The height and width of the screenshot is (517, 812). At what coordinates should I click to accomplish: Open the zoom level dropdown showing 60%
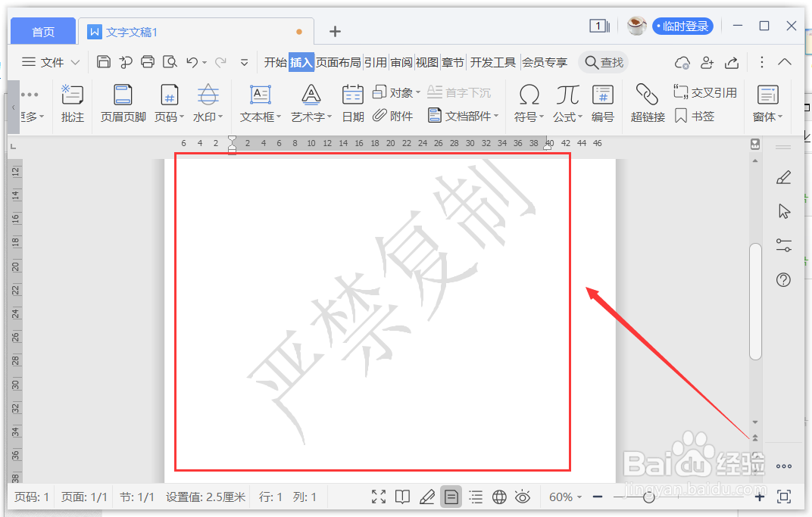point(564,497)
